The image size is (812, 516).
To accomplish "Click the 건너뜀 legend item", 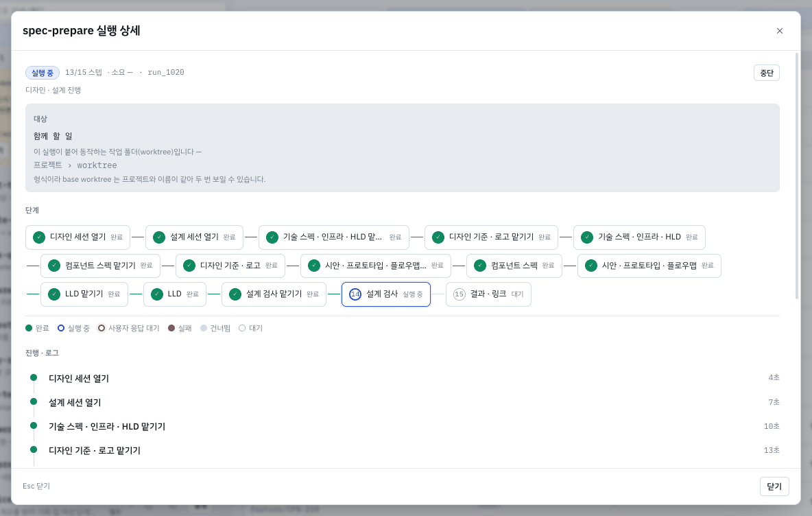I will [215, 329].
